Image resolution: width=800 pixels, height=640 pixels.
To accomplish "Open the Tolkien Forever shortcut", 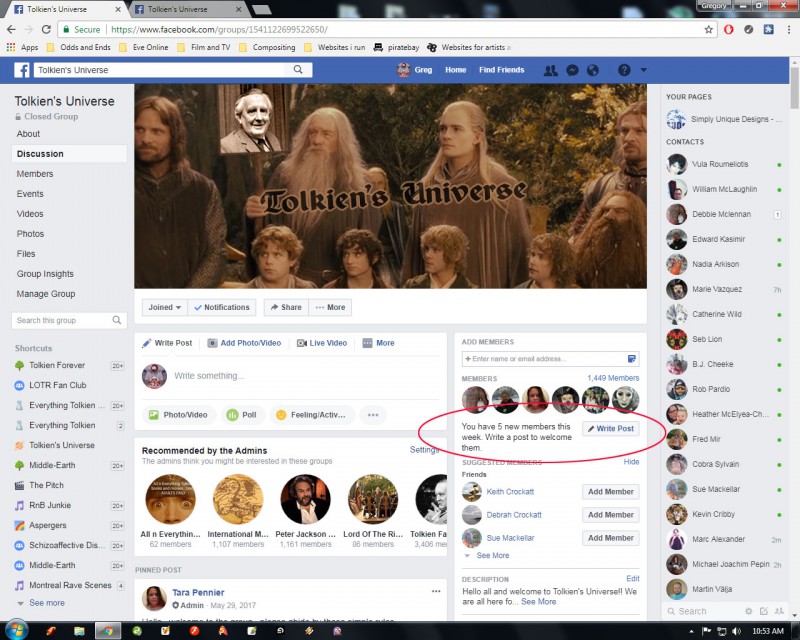I will tap(57, 365).
